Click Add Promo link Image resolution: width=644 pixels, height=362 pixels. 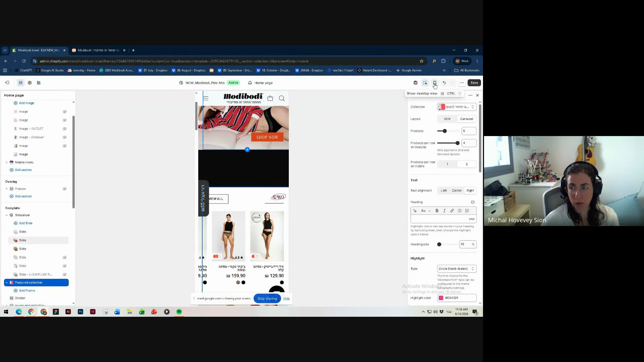[24, 291]
